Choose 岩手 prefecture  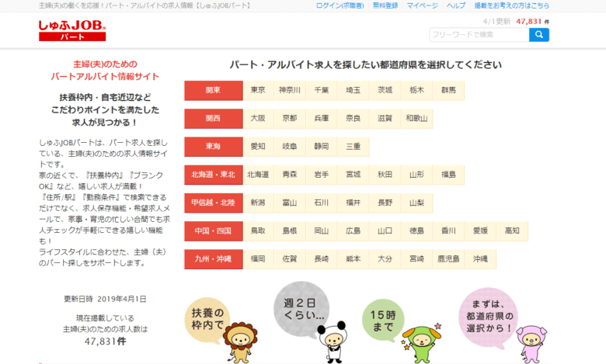[322, 175]
